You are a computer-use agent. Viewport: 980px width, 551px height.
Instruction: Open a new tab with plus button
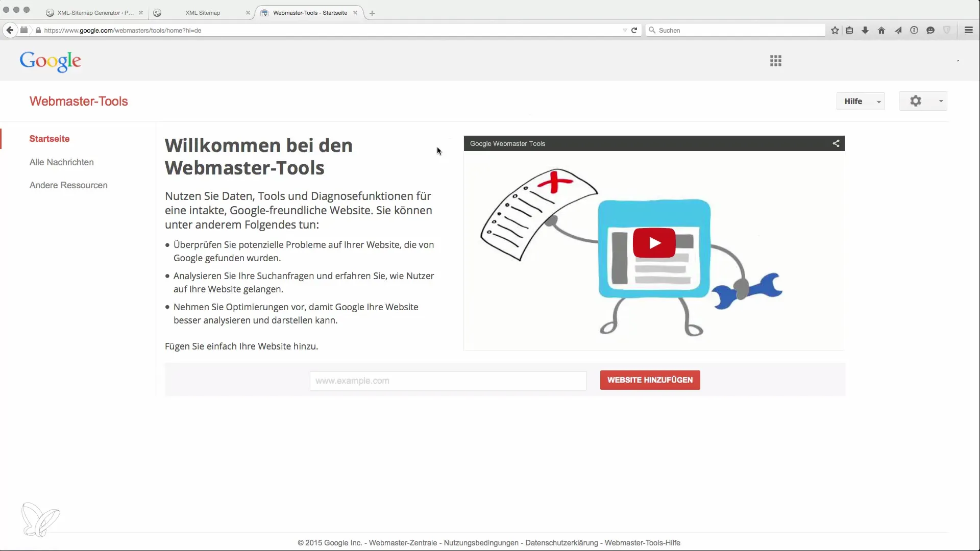(372, 13)
